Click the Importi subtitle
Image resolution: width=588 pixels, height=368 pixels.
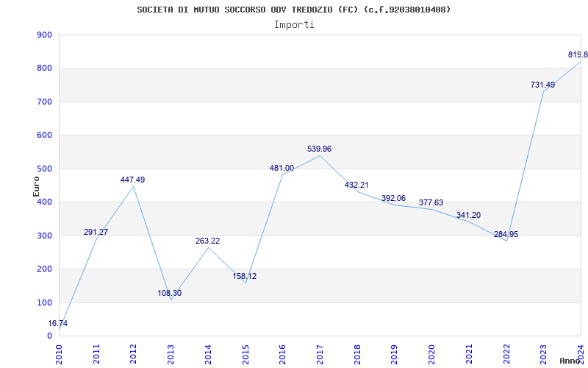pos(294,25)
